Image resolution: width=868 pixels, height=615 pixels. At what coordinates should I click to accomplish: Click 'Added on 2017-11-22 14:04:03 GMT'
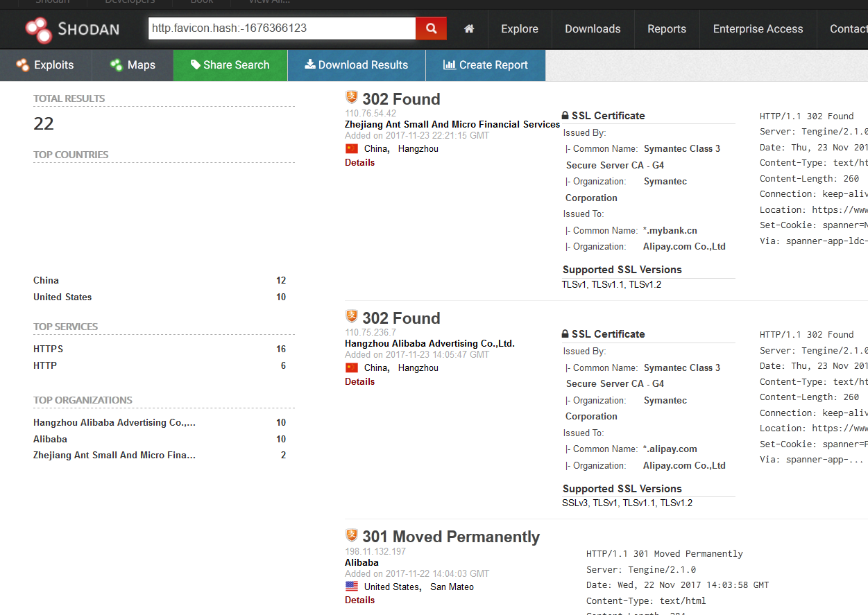pos(417,574)
